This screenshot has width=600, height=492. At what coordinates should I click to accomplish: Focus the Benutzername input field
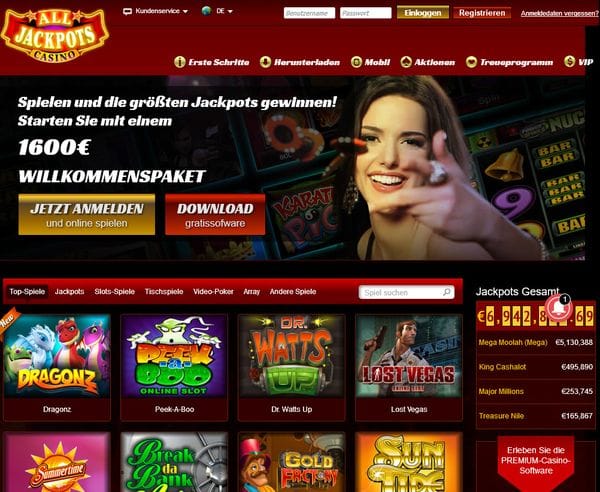coord(309,13)
